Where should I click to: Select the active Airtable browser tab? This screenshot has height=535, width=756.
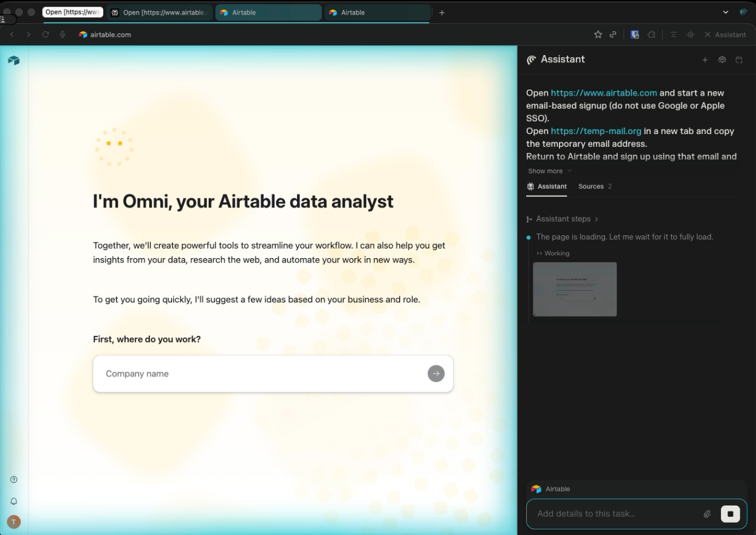[268, 12]
